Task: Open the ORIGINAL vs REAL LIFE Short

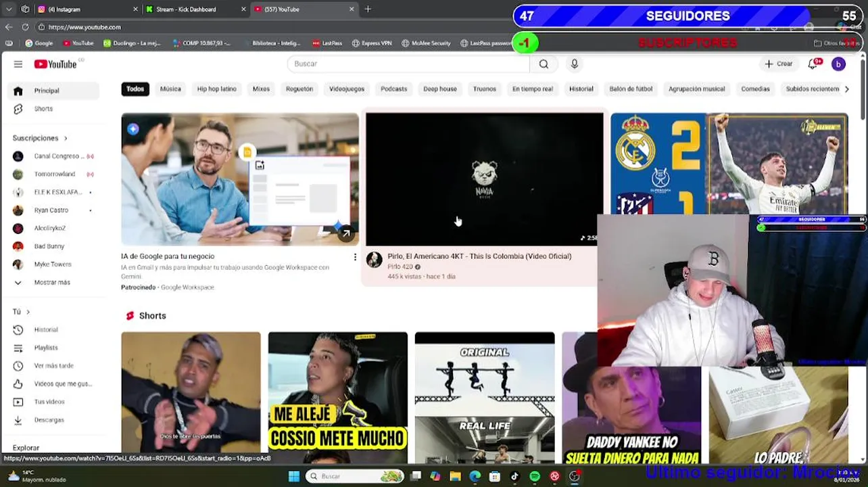Action: tap(485, 398)
